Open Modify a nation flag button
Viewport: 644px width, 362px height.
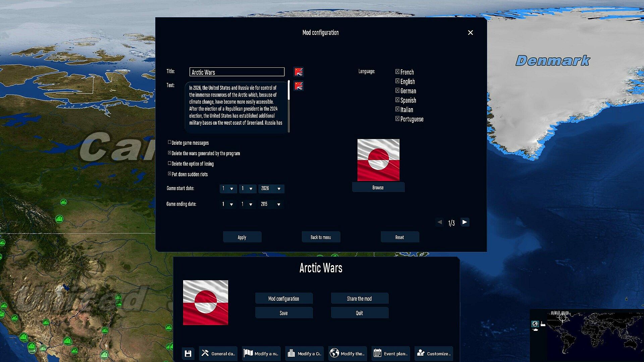[261, 354]
